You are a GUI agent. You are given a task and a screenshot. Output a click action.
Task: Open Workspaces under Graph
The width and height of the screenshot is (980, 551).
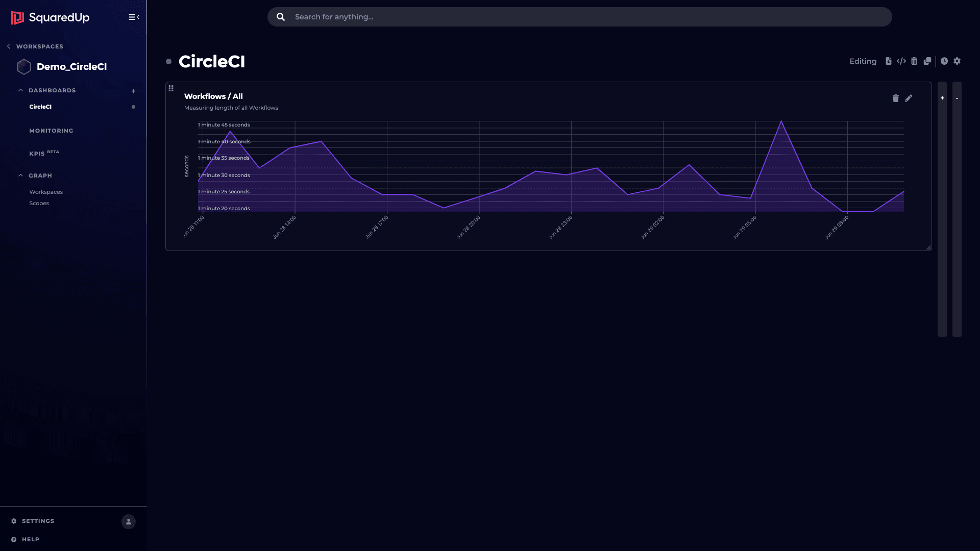pyautogui.click(x=46, y=192)
